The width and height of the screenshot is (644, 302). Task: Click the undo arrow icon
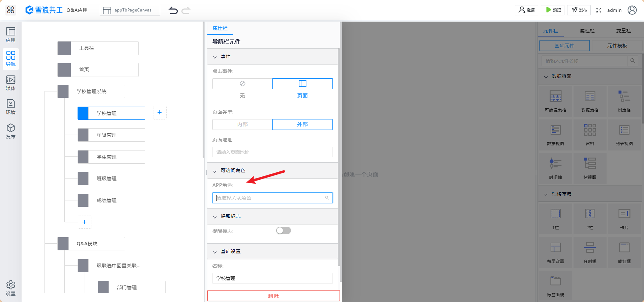(x=173, y=10)
